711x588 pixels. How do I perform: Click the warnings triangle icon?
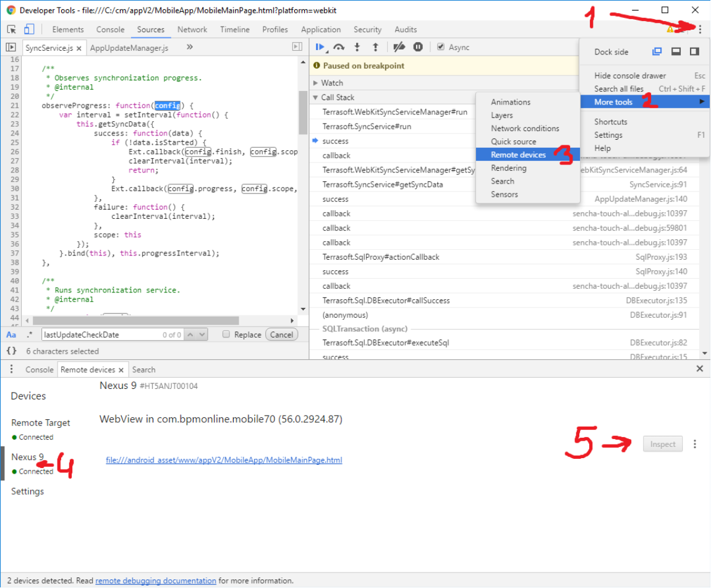[x=670, y=30]
